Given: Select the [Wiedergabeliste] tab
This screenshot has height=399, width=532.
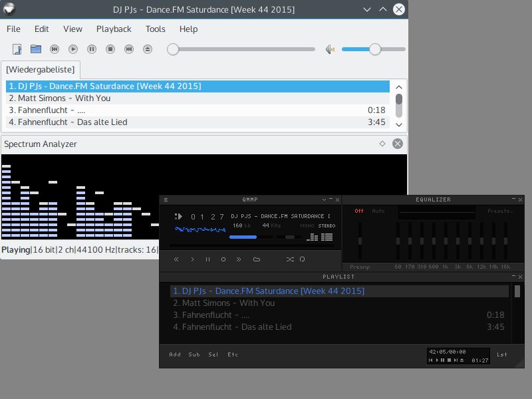Looking at the screenshot, I should coord(41,70).
